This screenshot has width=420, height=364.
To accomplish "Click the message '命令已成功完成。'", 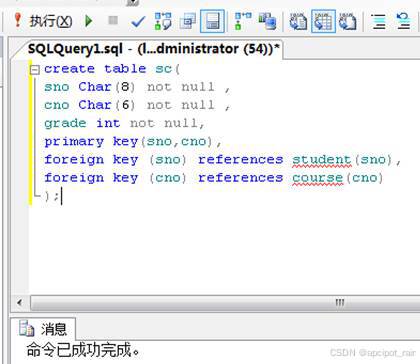I will point(83,350).
